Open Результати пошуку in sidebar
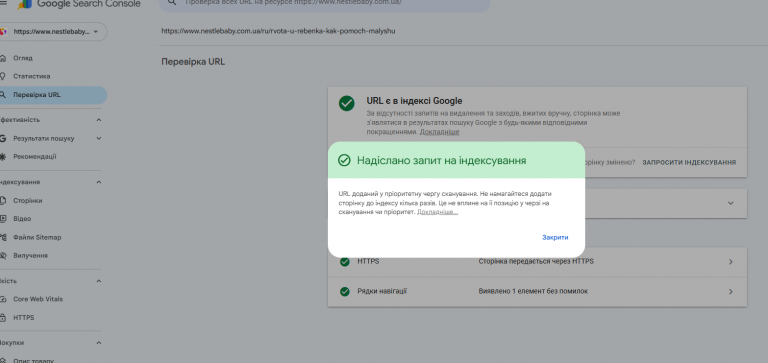 pyautogui.click(x=44, y=139)
